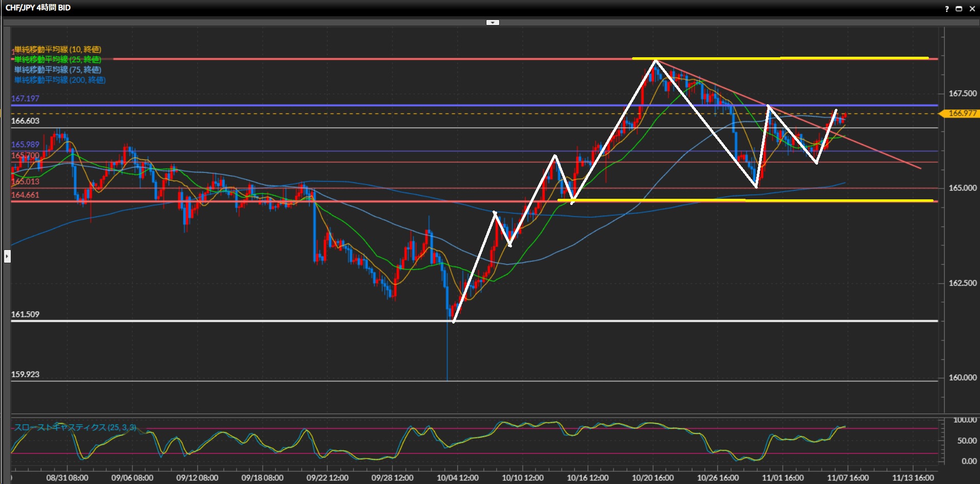Image resolution: width=980 pixels, height=484 pixels.
Task: Click the 165.000 price axis label
Action: [x=962, y=188]
